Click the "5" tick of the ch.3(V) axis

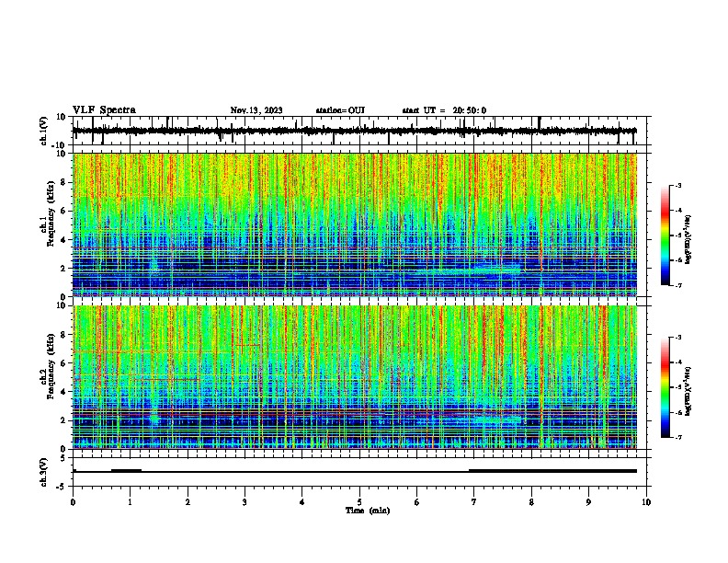(x=64, y=458)
